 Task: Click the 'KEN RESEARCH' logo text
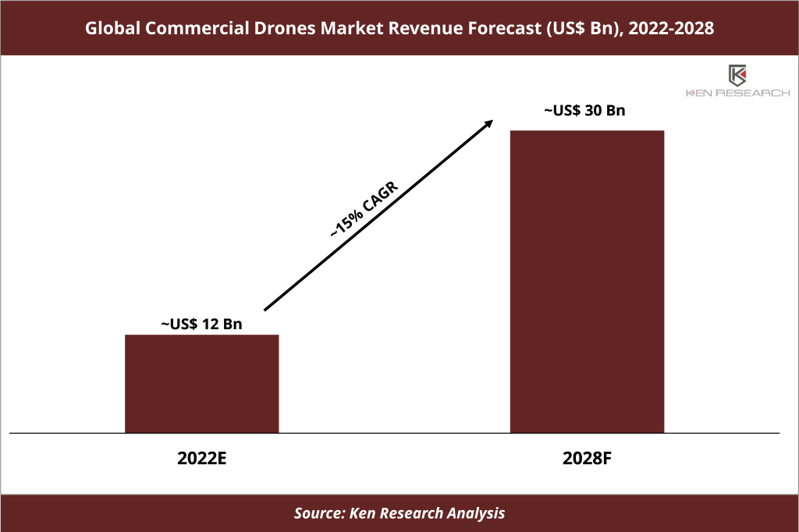pyautogui.click(x=738, y=93)
